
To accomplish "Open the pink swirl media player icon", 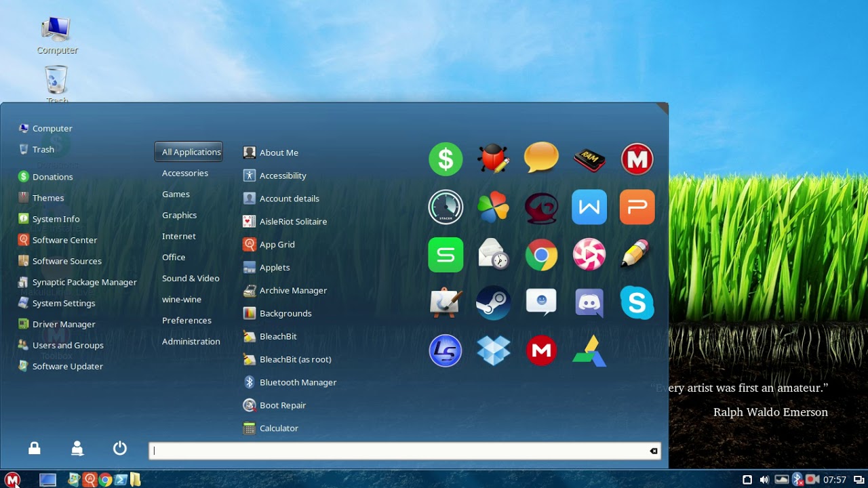I will coord(589,255).
